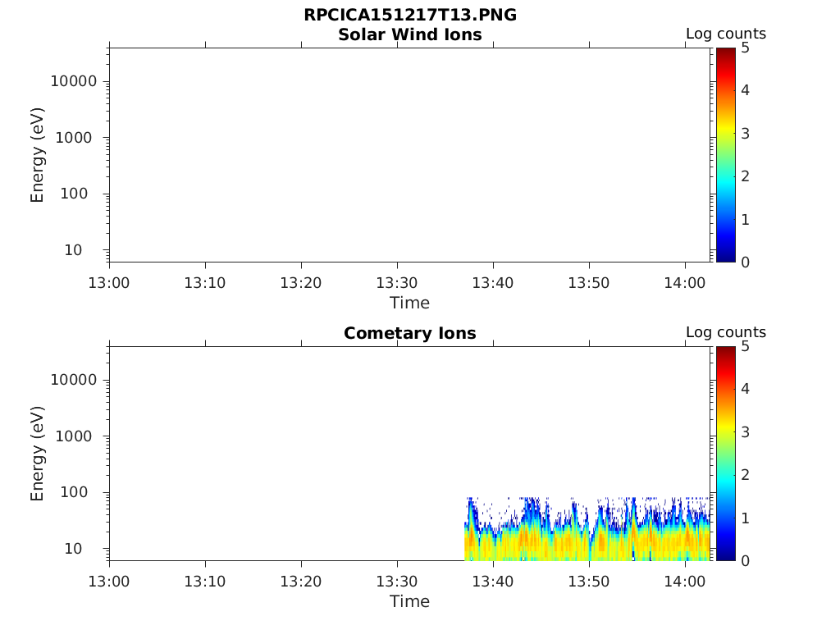Click the Energy (eV) axis label of Cometary plot
The width and height of the screenshot is (840, 630).
[x=37, y=453]
